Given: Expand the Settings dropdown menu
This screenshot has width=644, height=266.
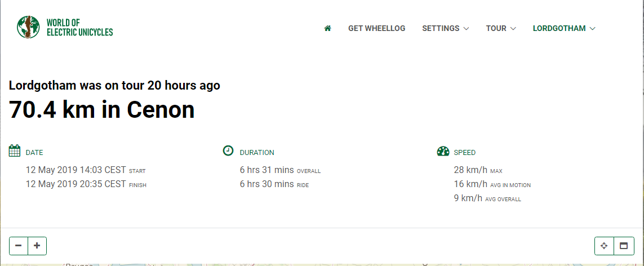Looking at the screenshot, I should tap(445, 28).
